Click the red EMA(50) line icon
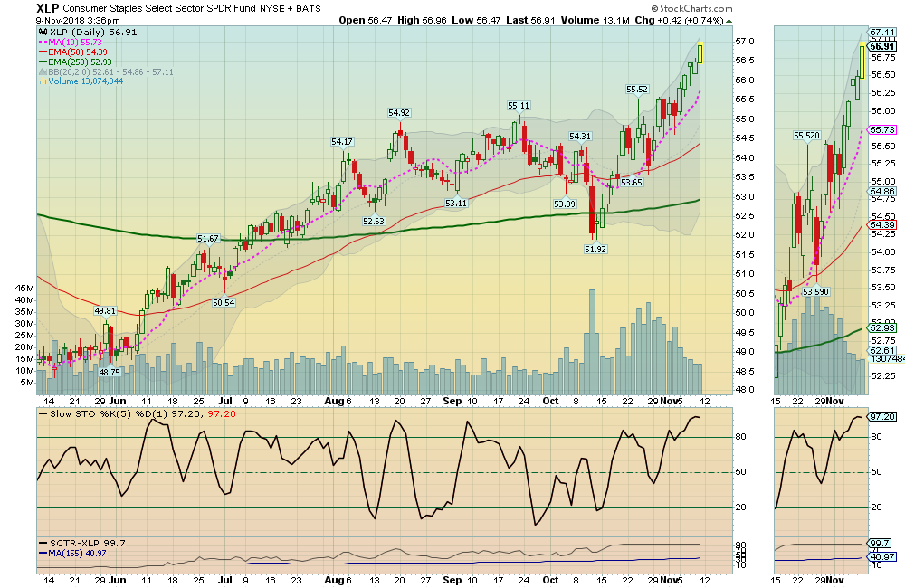Image resolution: width=905 pixels, height=588 pixels. pos(43,52)
